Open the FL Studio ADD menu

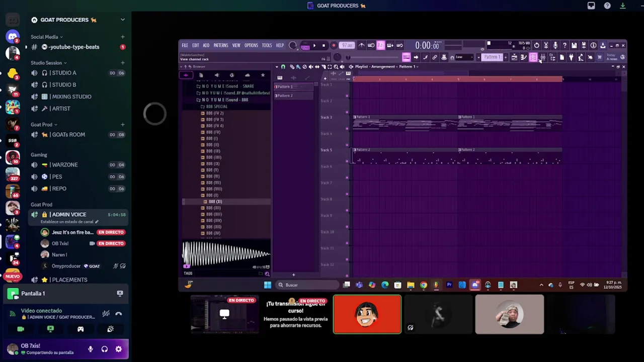pyautogui.click(x=206, y=45)
